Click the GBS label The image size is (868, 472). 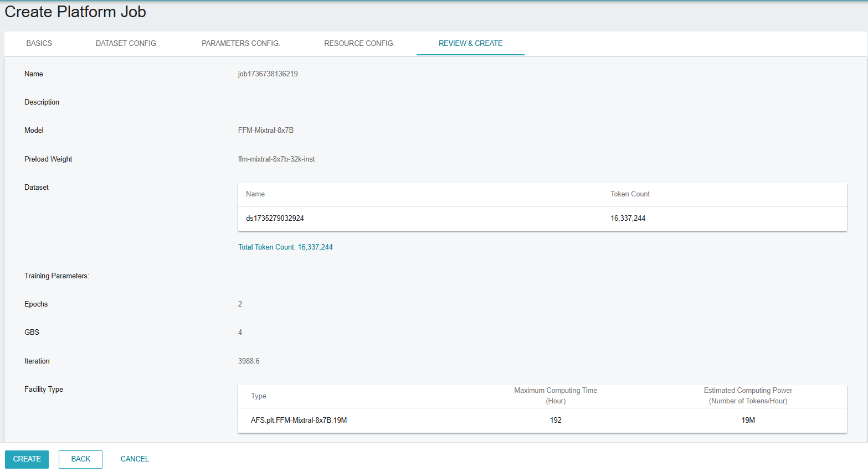click(32, 332)
